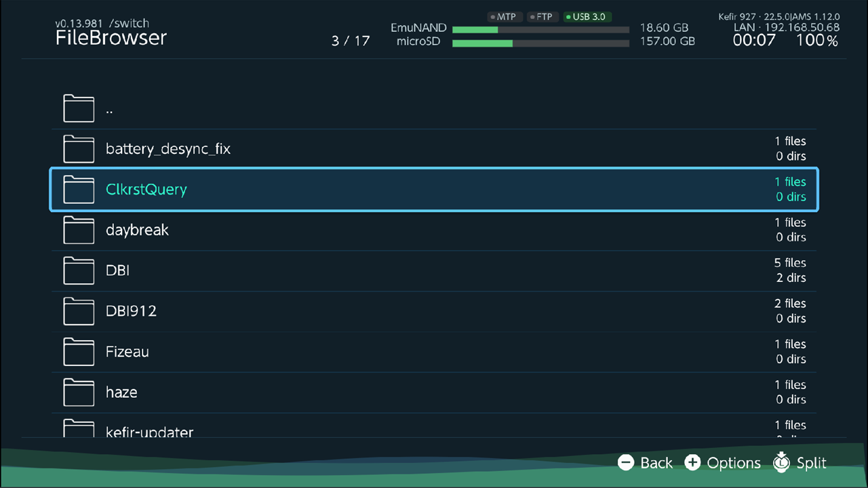This screenshot has height=488, width=868.
Task: Click the microSD storage usage bar
Action: (x=540, y=43)
